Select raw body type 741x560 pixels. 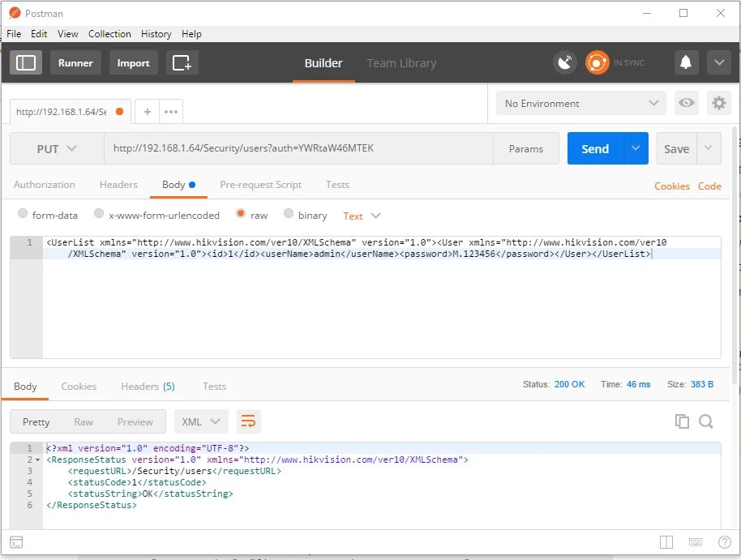point(241,213)
